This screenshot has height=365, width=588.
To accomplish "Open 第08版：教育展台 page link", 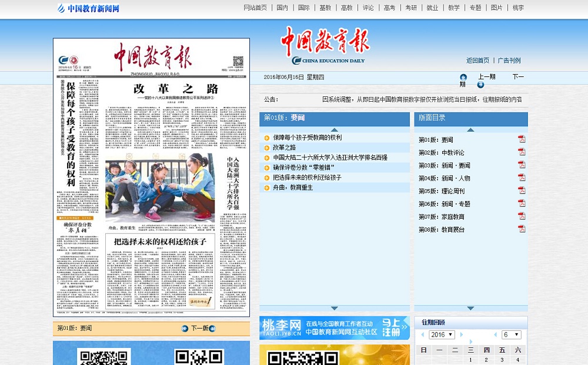I will [x=442, y=229].
